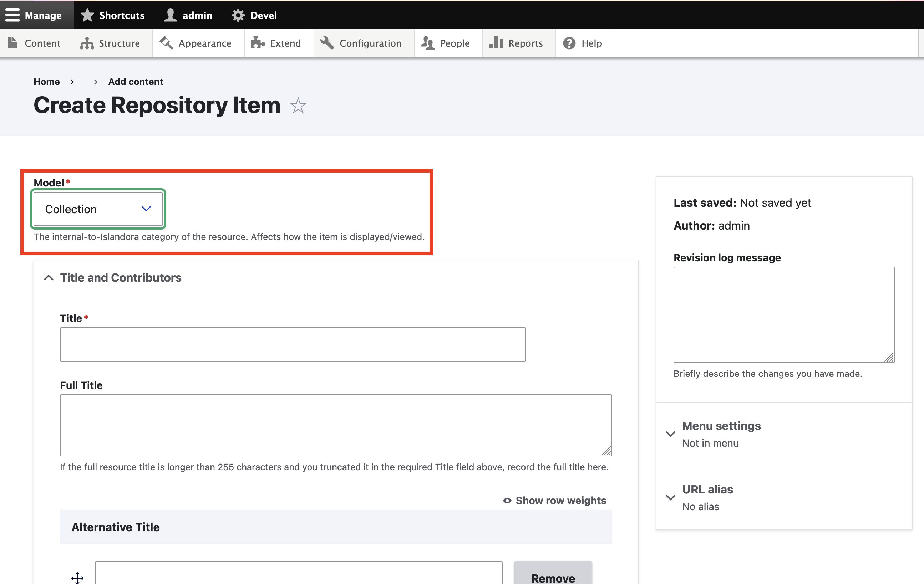Click the admin user icon

click(169, 15)
